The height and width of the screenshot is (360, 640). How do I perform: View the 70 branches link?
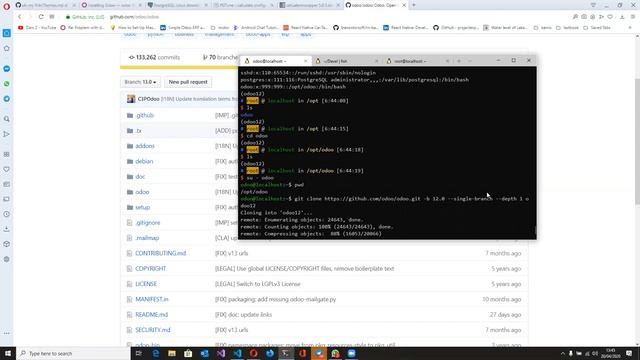click(220, 58)
